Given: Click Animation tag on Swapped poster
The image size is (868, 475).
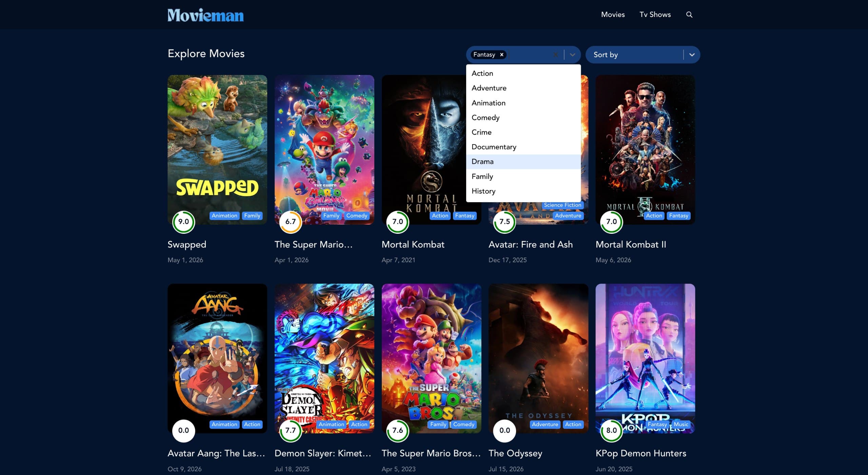Looking at the screenshot, I should (224, 216).
